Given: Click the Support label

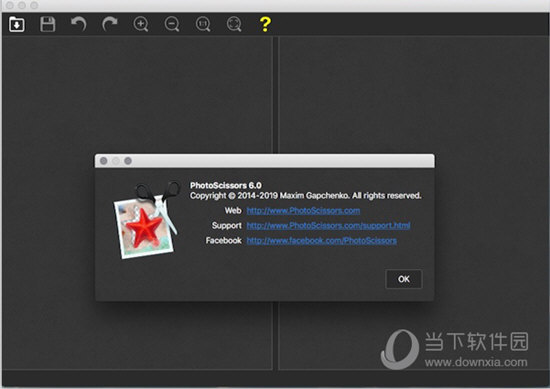Looking at the screenshot, I should pyautogui.click(x=227, y=226).
